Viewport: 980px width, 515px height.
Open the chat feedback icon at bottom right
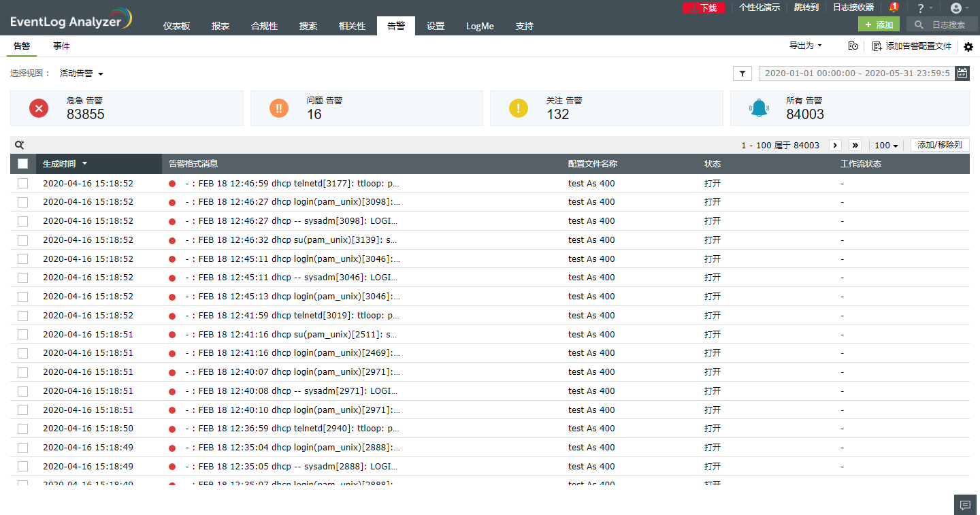[964, 505]
